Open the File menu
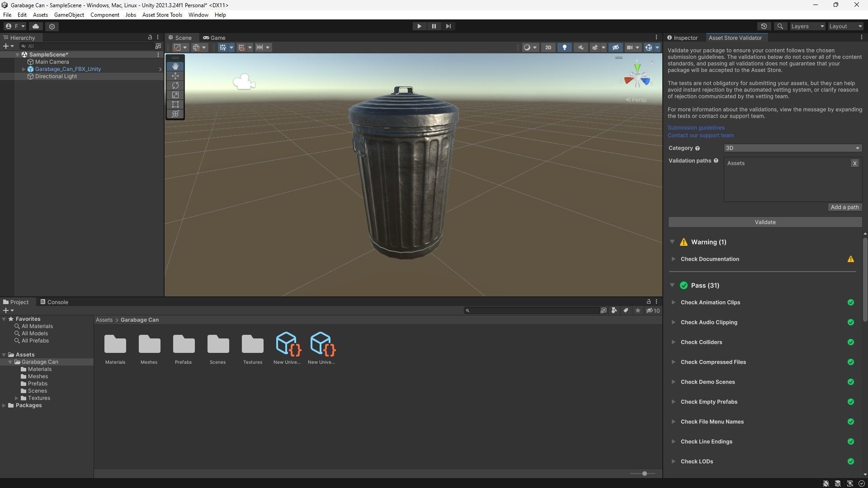Image resolution: width=868 pixels, height=488 pixels. click(7, 15)
